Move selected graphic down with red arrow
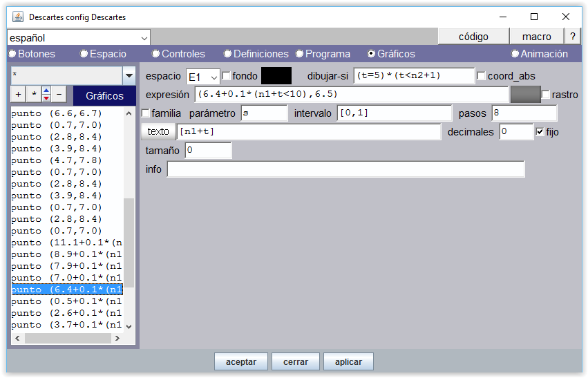The image size is (588, 378). click(46, 98)
